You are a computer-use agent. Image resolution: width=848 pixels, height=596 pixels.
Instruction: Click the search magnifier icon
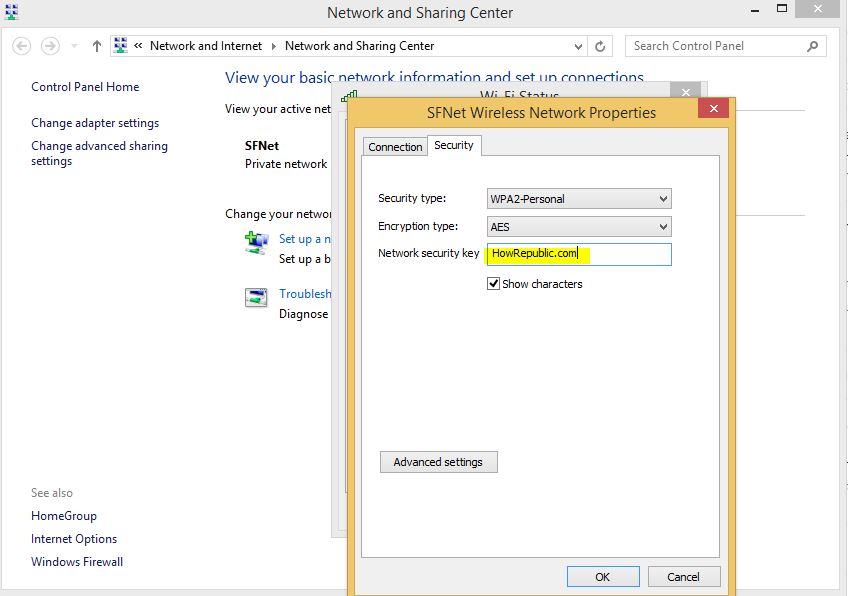click(812, 46)
